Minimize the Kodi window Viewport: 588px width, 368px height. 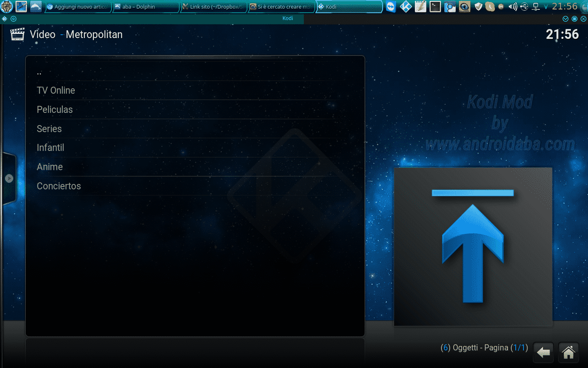coord(566,19)
